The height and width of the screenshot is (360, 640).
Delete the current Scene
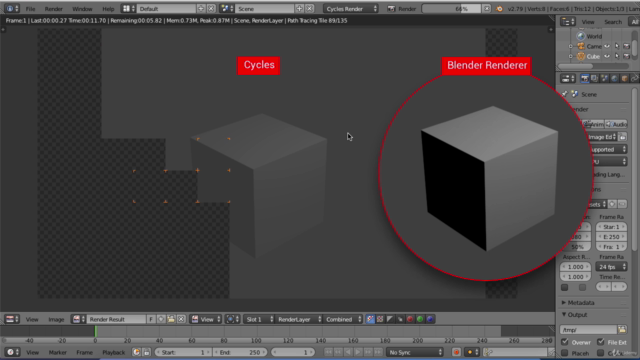click(x=309, y=8)
